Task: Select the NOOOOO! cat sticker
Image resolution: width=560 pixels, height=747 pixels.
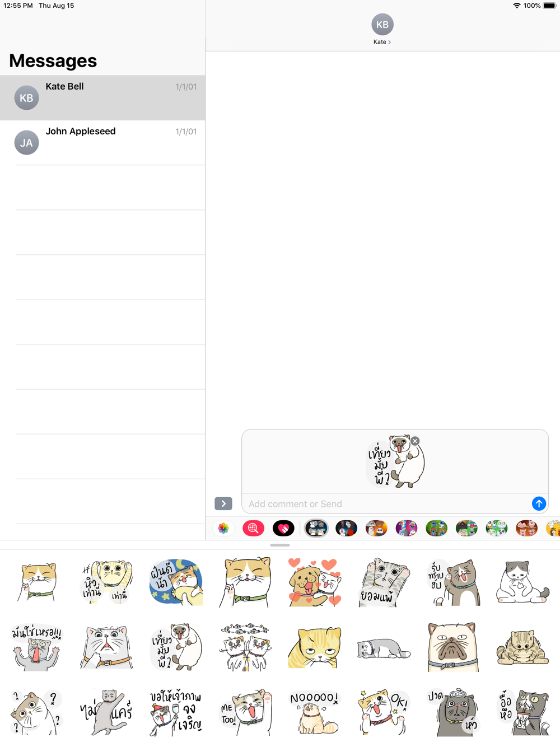Action: point(315,712)
